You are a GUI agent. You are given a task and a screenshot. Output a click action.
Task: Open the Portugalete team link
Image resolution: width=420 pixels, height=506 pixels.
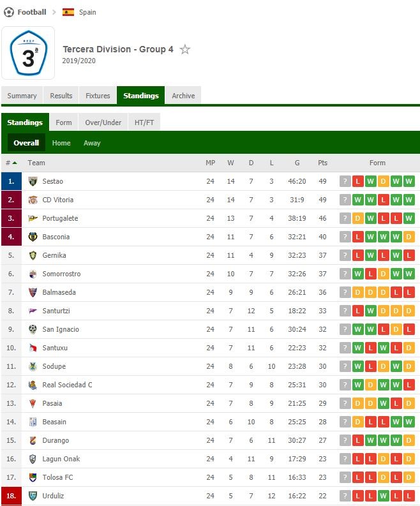(x=60, y=218)
